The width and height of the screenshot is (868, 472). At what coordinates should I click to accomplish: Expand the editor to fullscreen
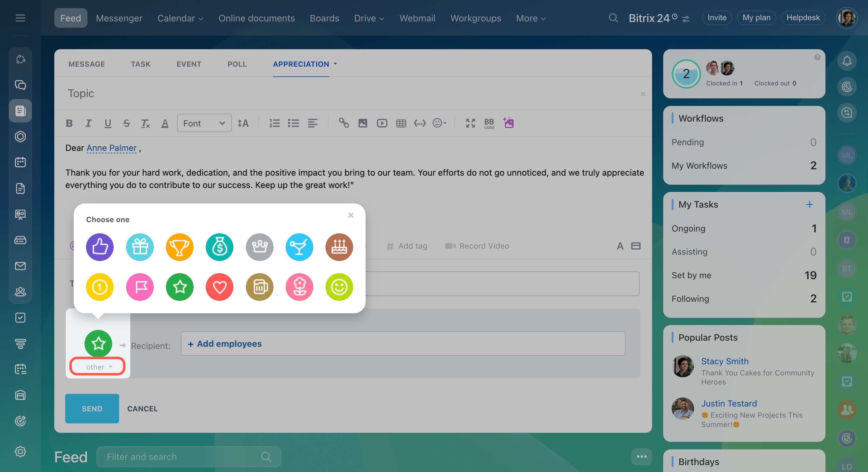coord(470,123)
